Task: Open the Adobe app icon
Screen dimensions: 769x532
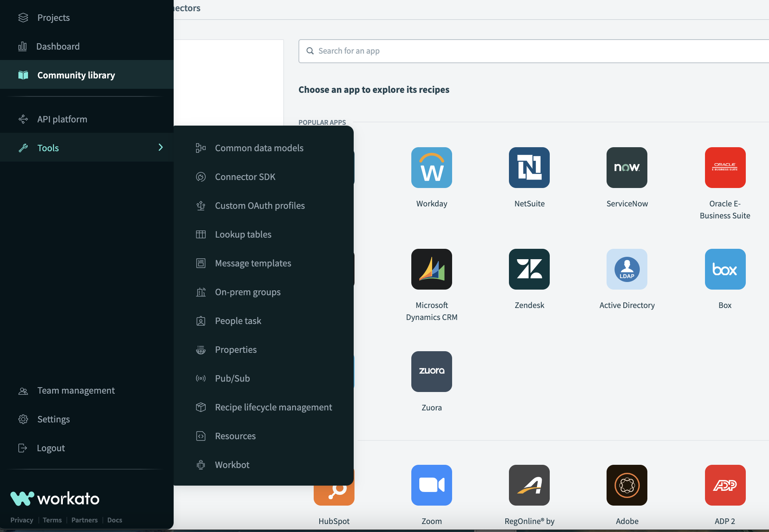Action: coord(627,485)
